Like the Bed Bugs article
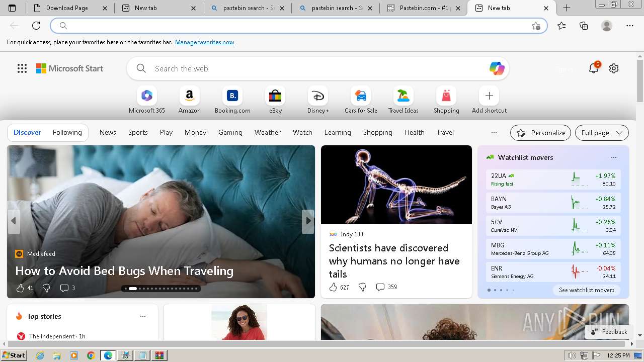The width and height of the screenshot is (644, 362). tap(24, 288)
